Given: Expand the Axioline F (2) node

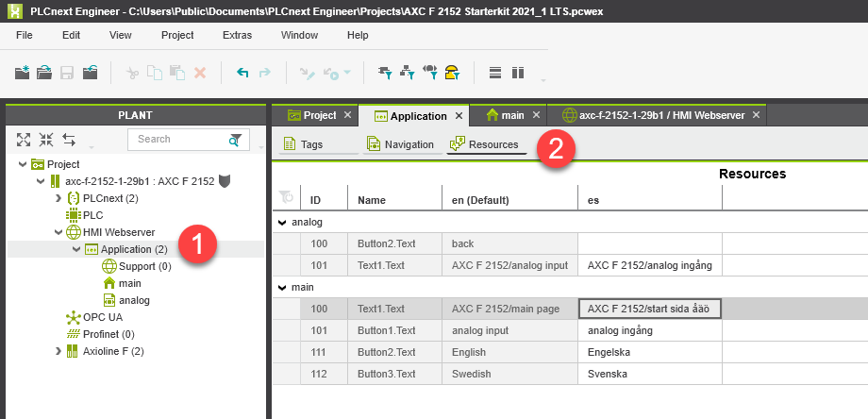Looking at the screenshot, I should (58, 351).
